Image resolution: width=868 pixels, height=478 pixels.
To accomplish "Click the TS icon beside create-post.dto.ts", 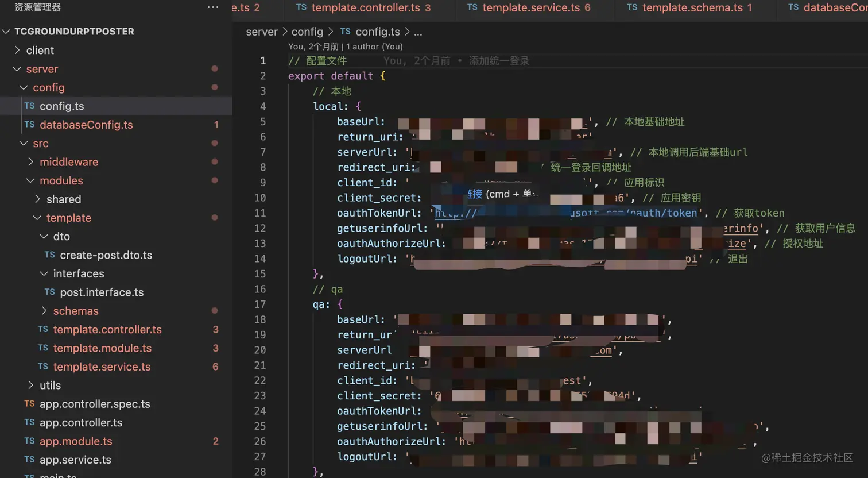I will click(50, 255).
